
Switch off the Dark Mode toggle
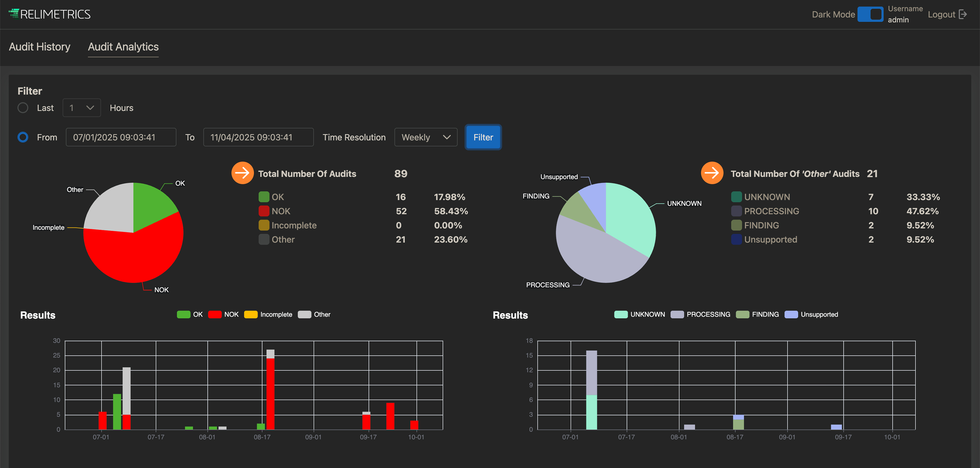click(x=870, y=15)
